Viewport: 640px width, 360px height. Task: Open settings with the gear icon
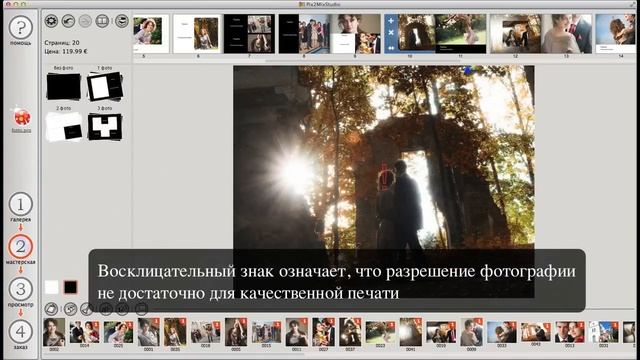click(51, 21)
